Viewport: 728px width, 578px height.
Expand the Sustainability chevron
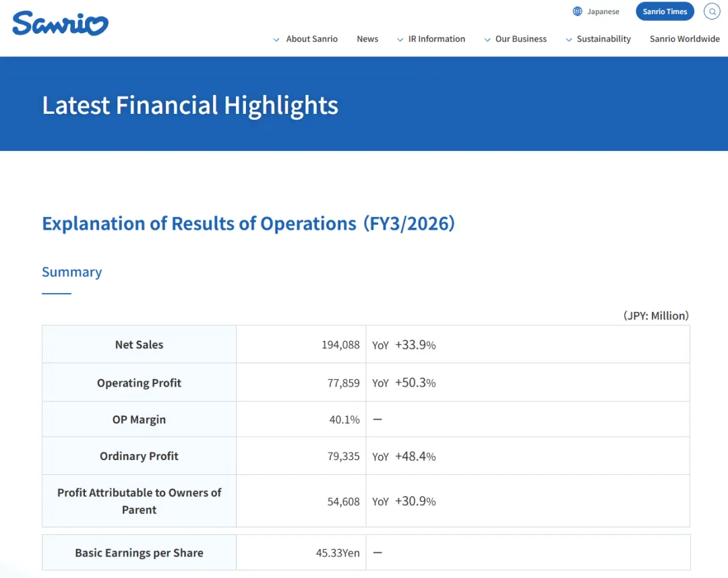click(568, 40)
